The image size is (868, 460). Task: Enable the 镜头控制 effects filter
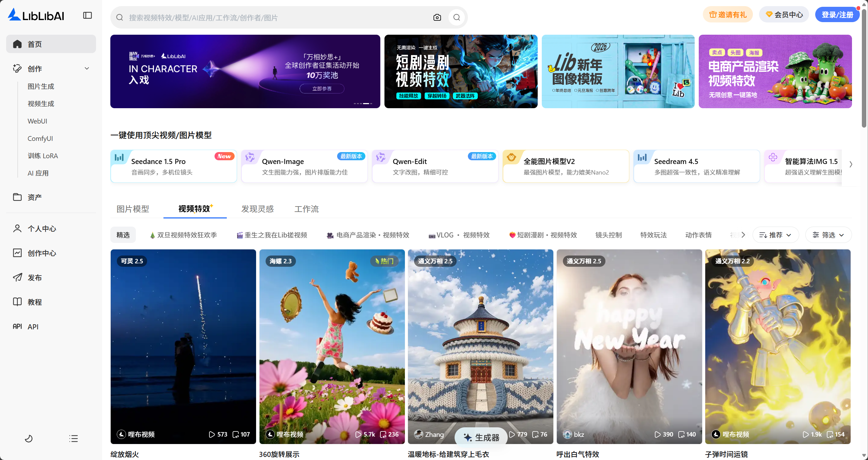(608, 235)
